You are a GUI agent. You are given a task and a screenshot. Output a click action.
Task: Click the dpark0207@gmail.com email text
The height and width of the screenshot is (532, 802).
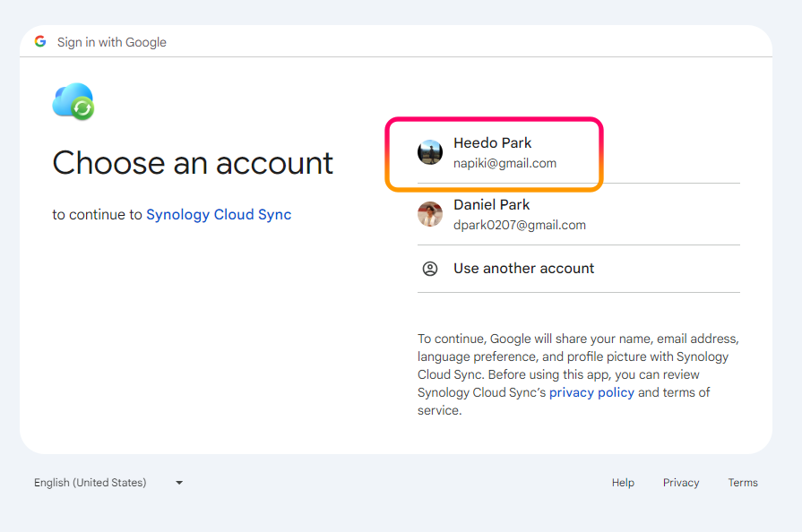click(x=520, y=226)
